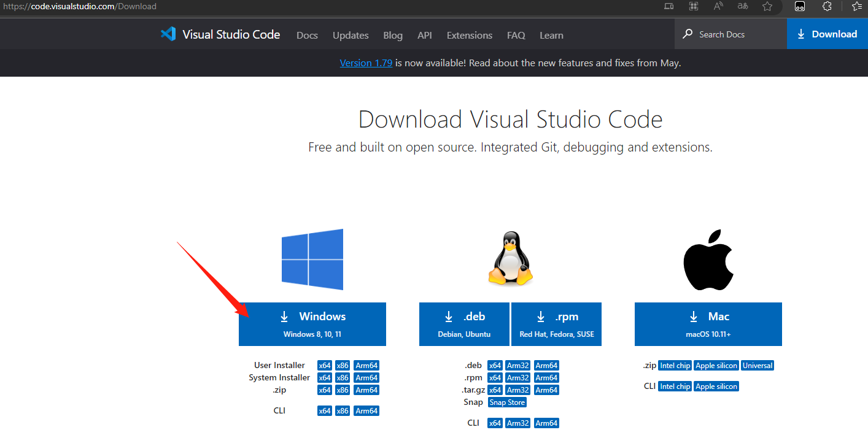Click the browser translate icon
868x446 pixels.
tap(743, 6)
